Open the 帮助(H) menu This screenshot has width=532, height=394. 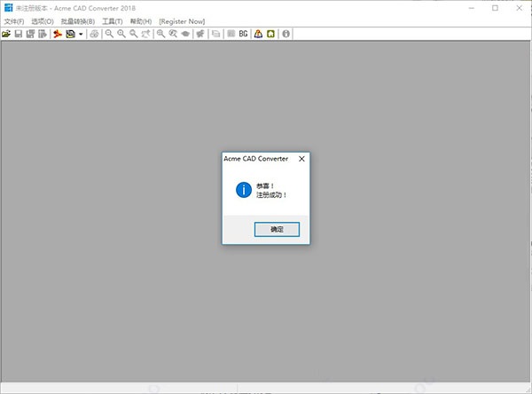click(141, 21)
